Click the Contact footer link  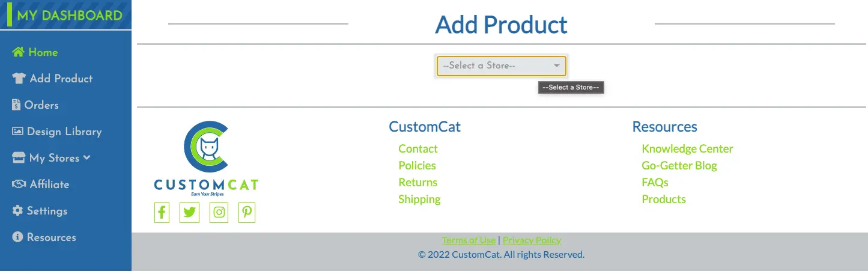click(418, 149)
